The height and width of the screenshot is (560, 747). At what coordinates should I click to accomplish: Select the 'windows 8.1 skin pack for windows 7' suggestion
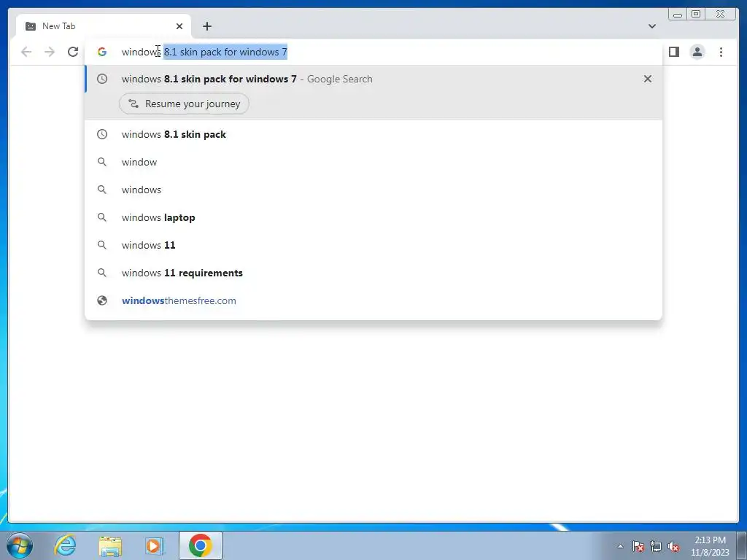pos(373,79)
